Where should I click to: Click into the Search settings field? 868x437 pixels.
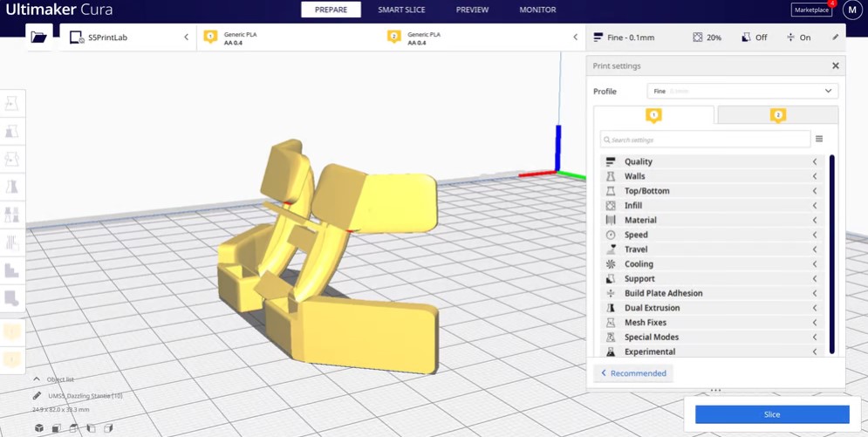(705, 140)
